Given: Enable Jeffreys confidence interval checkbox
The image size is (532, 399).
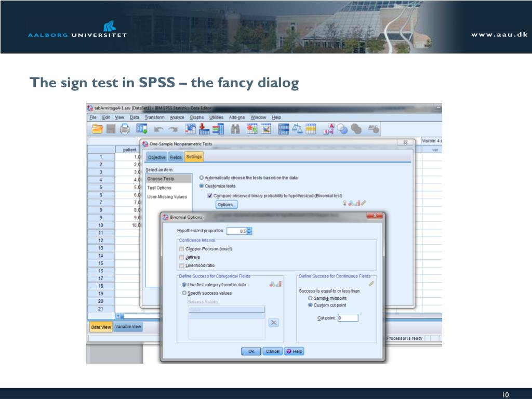Looking at the screenshot, I should point(181,257).
